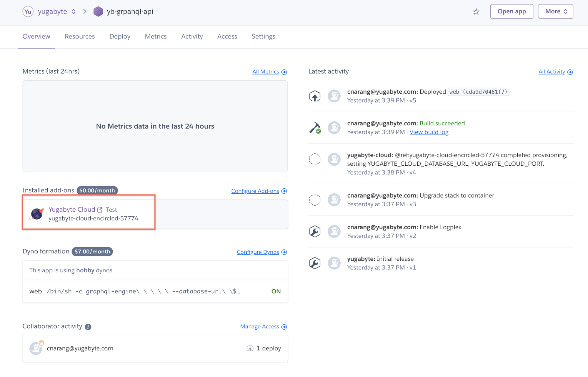Open the More dropdown menu
Image resolution: width=588 pixels, height=377 pixels.
tap(555, 12)
